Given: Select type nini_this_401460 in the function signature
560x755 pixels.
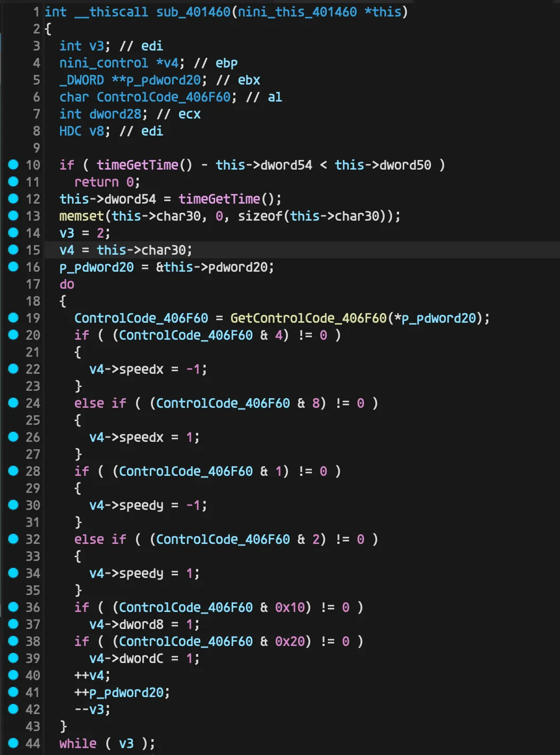Looking at the screenshot, I should [x=298, y=12].
